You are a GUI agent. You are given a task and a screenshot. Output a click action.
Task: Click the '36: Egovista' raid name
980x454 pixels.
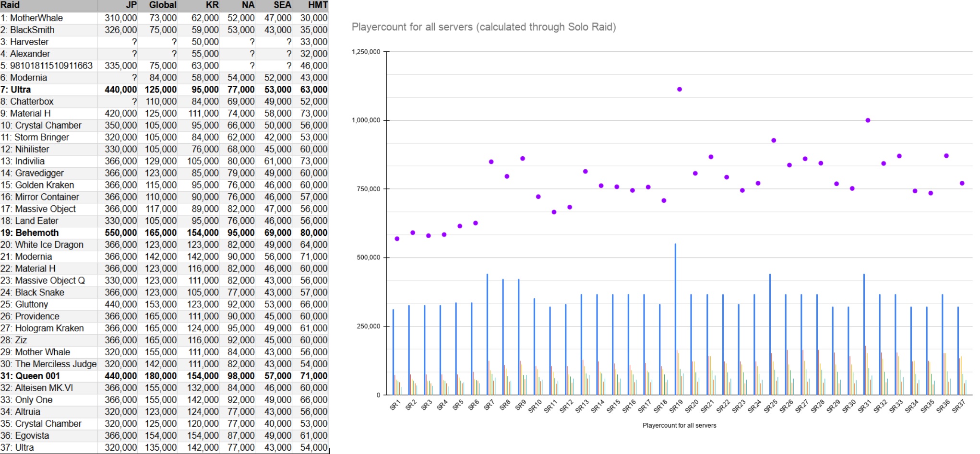[25, 436]
